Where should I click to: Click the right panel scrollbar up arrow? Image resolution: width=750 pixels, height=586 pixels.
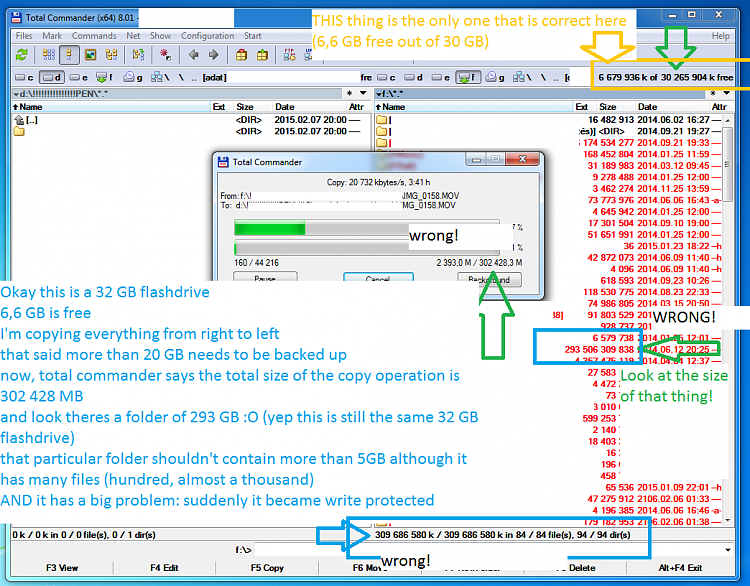click(728, 121)
